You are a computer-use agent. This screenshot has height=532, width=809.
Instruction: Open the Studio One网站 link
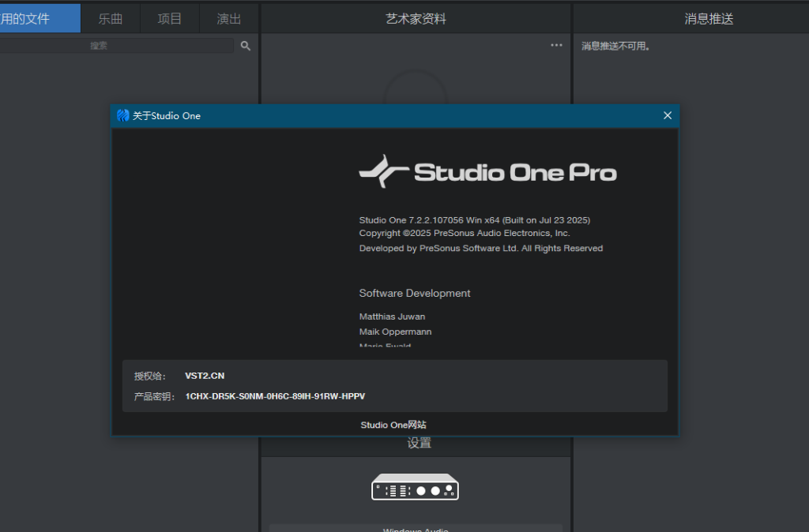tap(393, 425)
